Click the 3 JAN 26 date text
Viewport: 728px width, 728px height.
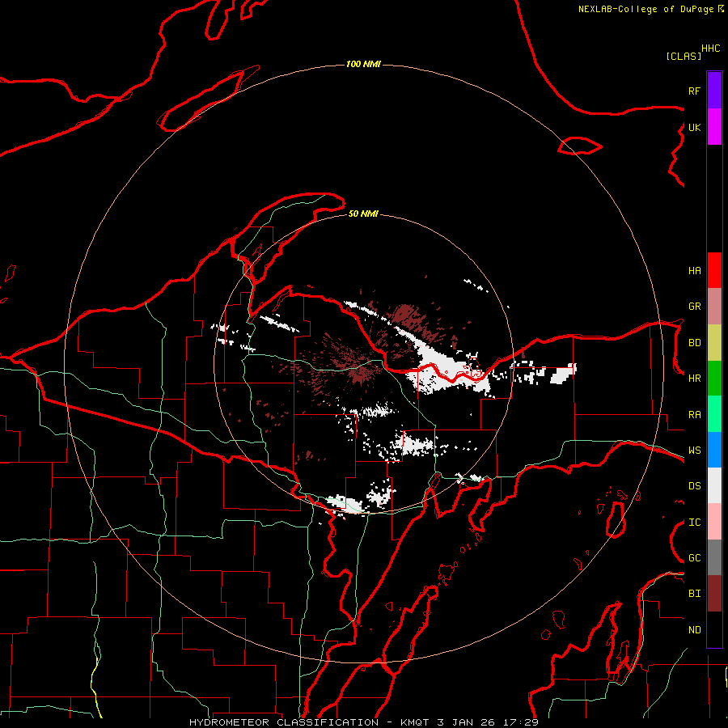point(466,722)
